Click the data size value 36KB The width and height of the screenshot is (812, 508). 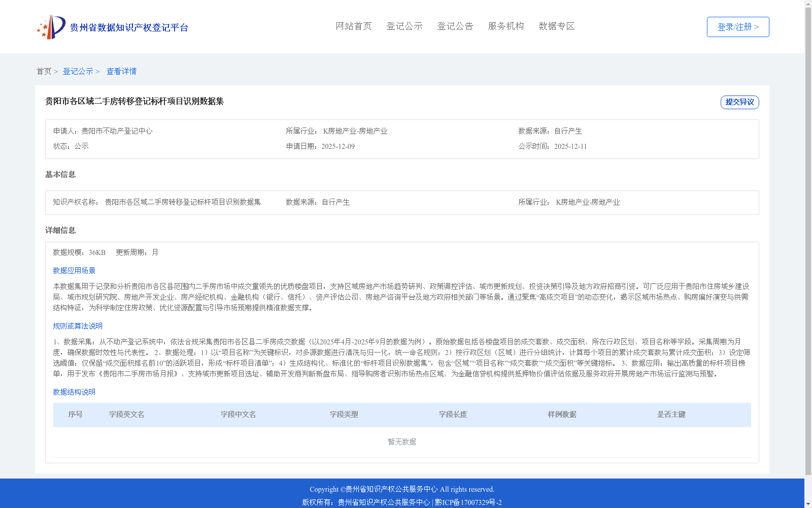(x=97, y=252)
